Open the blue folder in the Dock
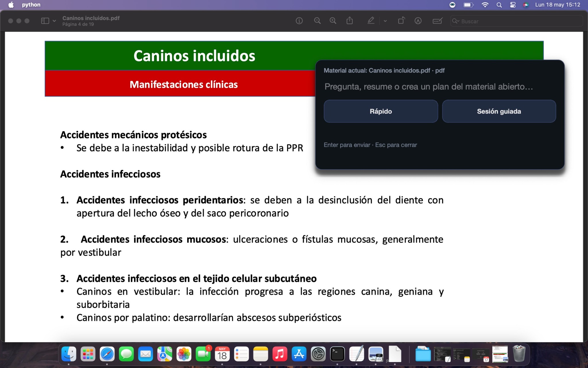Image resolution: width=588 pixels, height=368 pixels. coord(423,354)
